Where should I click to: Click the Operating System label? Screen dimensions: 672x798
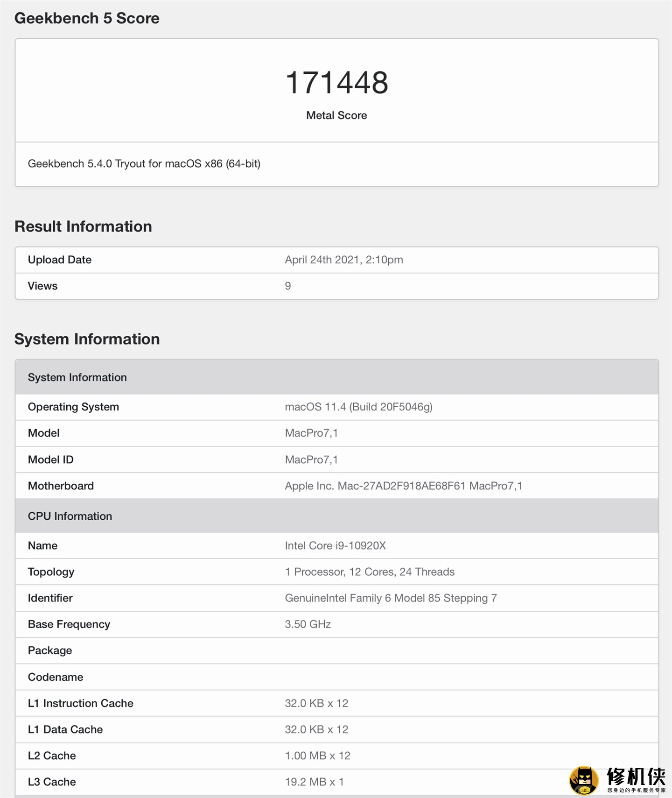(x=73, y=407)
